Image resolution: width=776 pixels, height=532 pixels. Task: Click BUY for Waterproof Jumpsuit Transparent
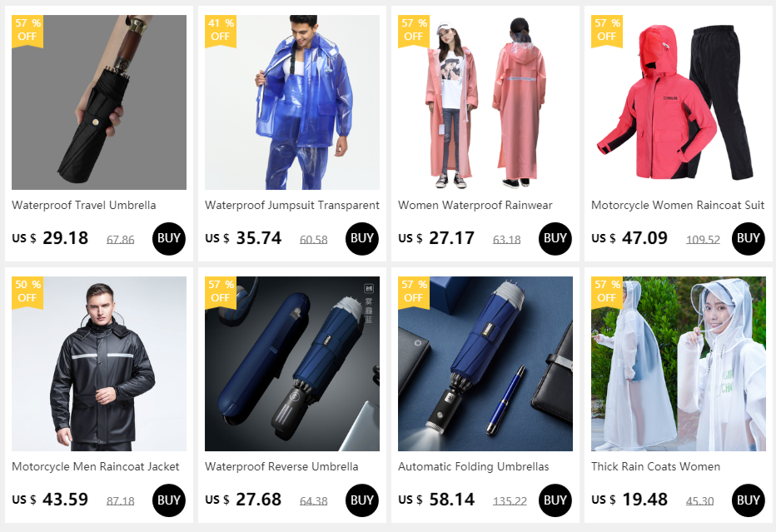tap(361, 239)
